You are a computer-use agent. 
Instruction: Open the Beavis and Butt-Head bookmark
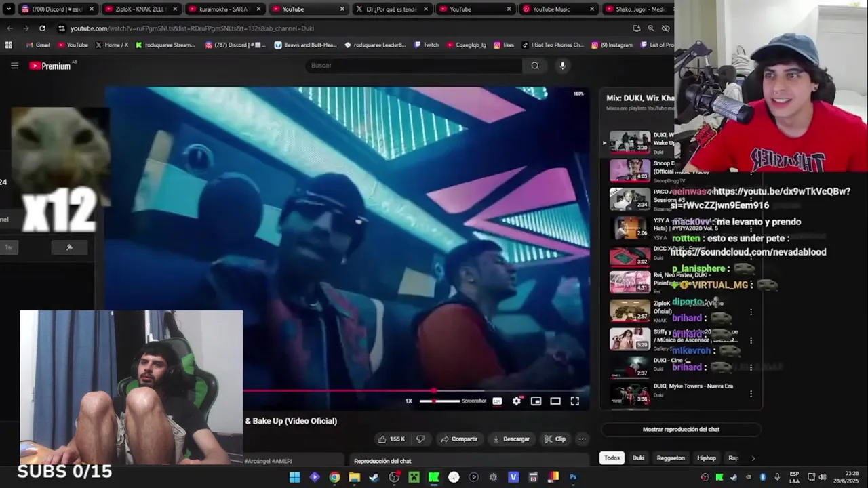point(305,45)
